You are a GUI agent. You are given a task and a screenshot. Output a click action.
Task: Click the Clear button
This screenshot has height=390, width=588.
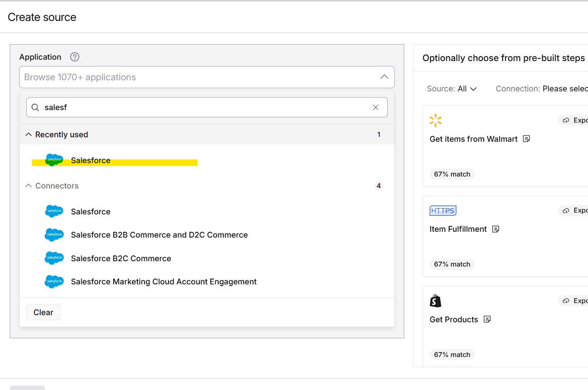(x=43, y=312)
